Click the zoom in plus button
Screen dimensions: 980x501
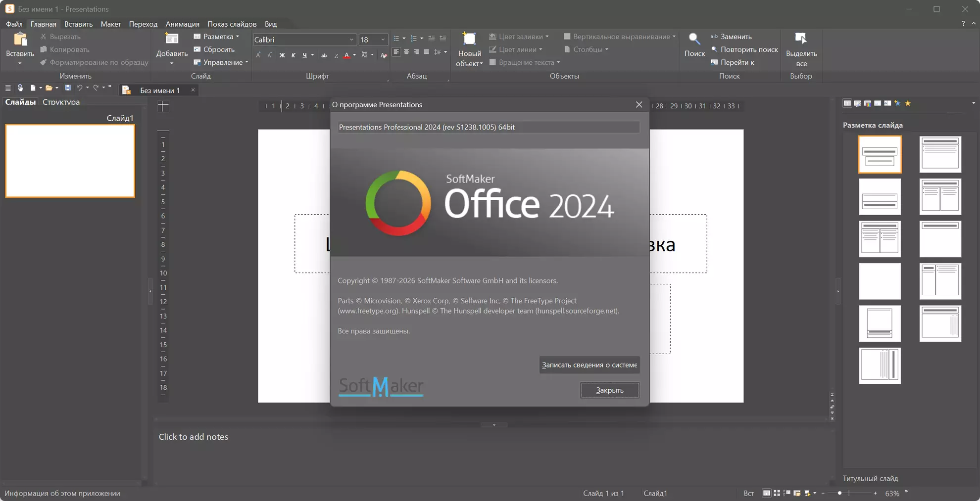tap(875, 493)
